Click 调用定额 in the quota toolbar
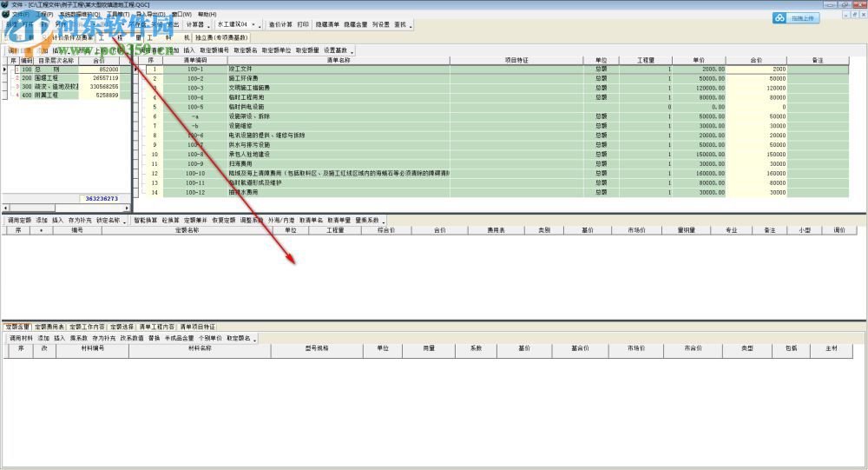The width and height of the screenshot is (868, 470). [19, 221]
